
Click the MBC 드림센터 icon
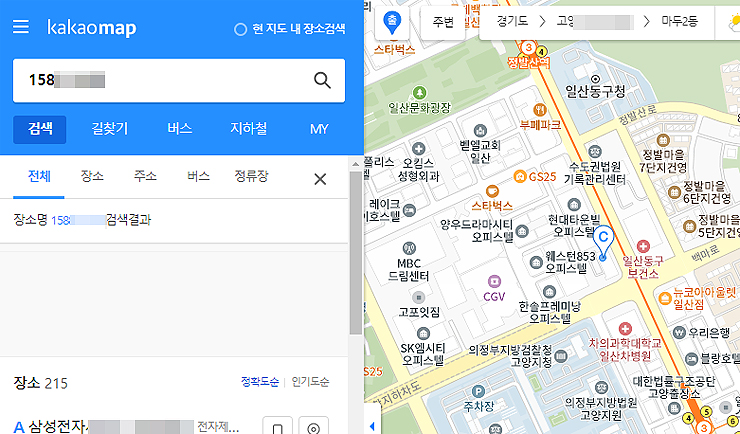[x=409, y=248]
